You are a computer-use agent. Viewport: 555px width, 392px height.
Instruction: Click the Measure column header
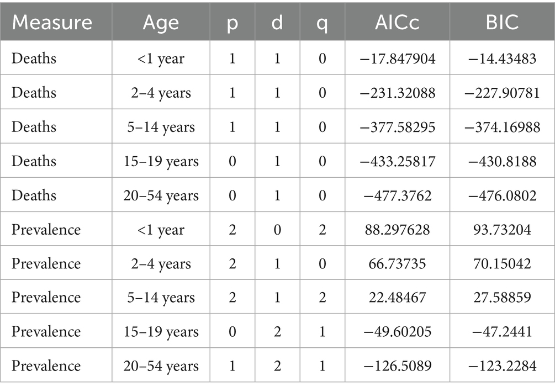tap(52, 23)
